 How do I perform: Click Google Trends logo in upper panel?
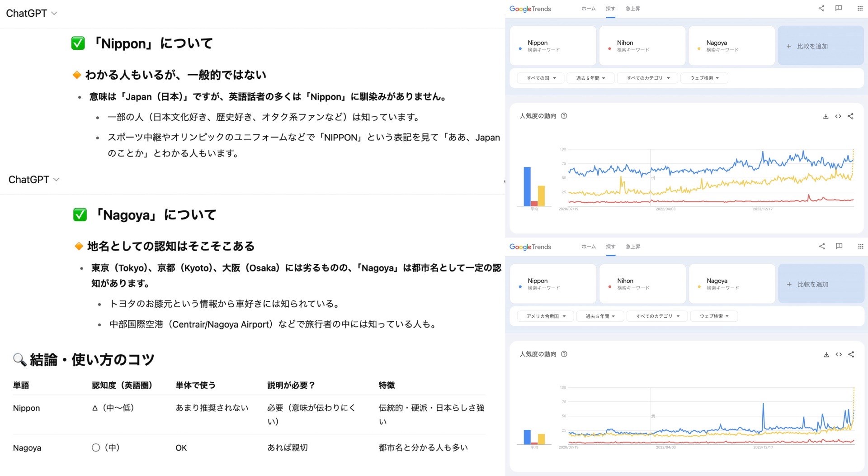(x=530, y=9)
